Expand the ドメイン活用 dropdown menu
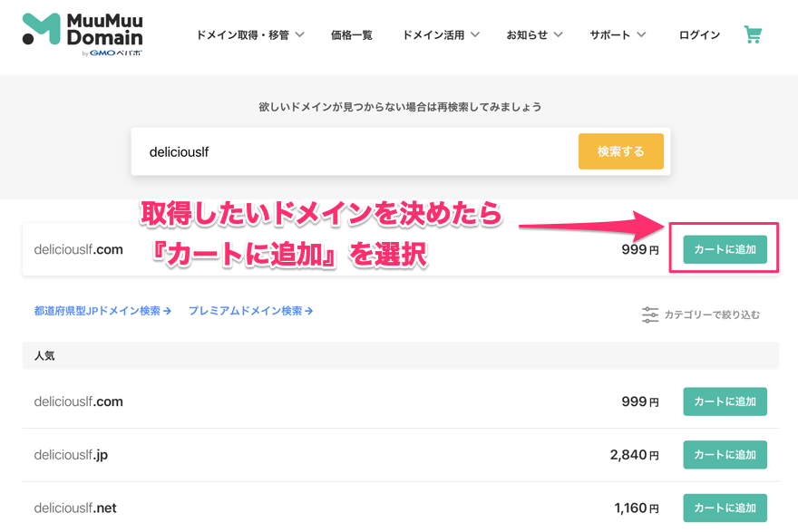The height and width of the screenshot is (532, 798). pos(440,34)
